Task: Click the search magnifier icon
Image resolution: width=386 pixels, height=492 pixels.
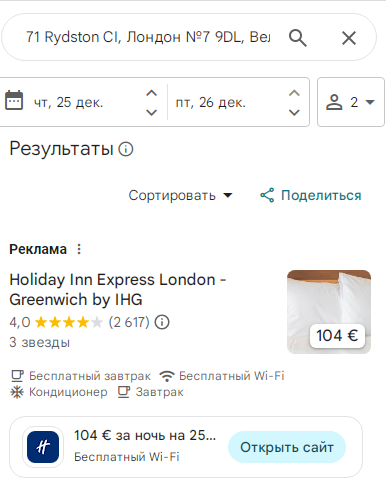Action: pyautogui.click(x=298, y=37)
